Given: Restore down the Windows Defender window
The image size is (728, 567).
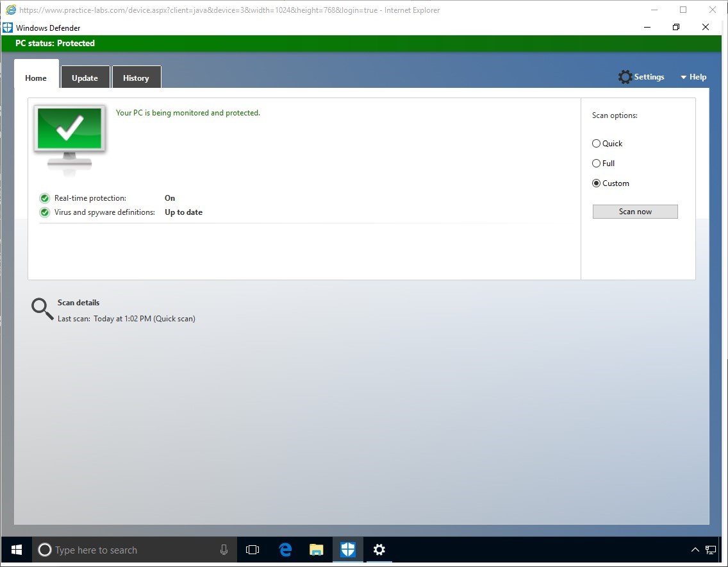Looking at the screenshot, I should 676,28.
